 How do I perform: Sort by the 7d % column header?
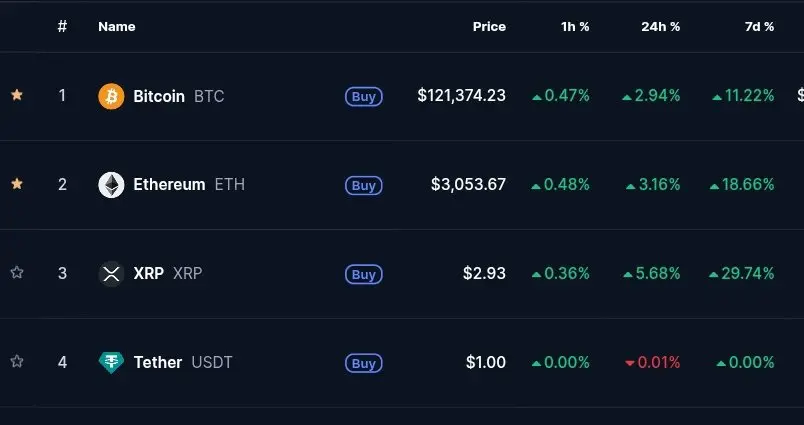point(759,27)
